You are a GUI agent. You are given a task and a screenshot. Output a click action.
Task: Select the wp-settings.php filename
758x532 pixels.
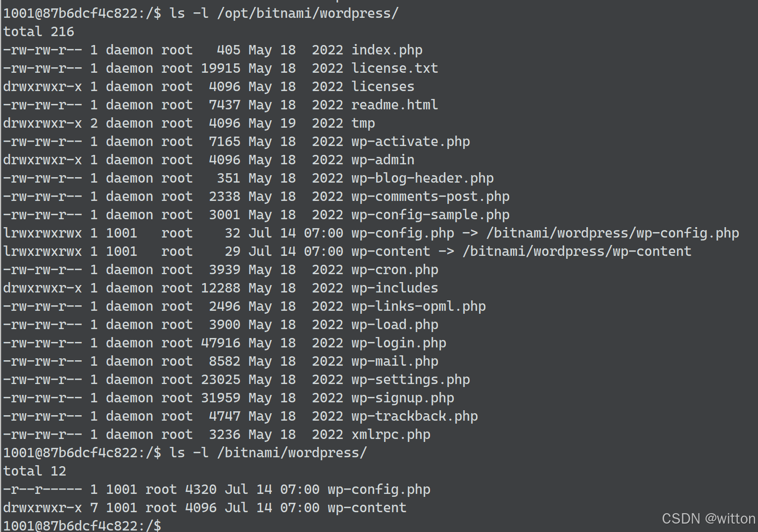coord(410,380)
